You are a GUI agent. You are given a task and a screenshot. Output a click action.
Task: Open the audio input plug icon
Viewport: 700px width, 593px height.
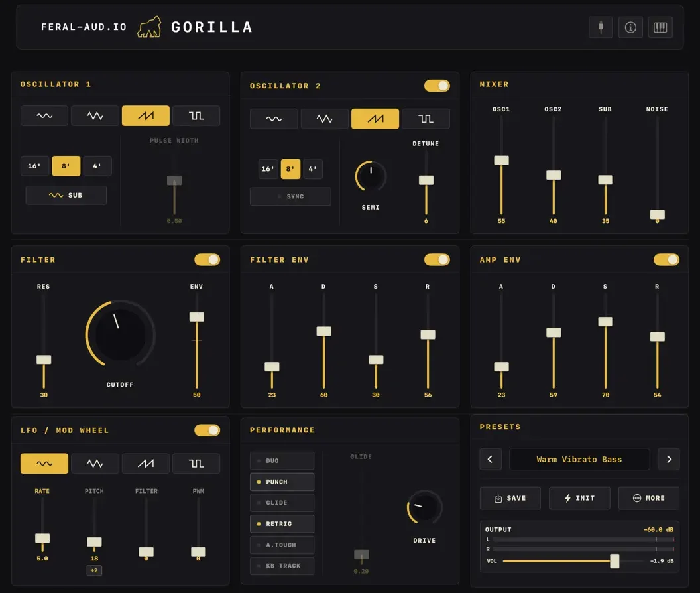[x=601, y=27]
